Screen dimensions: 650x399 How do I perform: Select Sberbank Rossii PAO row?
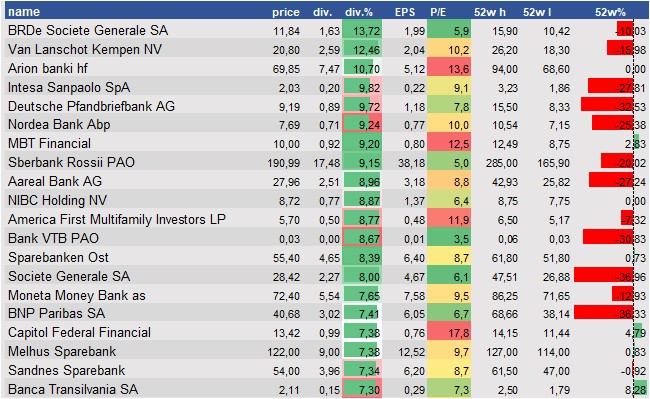click(x=327, y=162)
